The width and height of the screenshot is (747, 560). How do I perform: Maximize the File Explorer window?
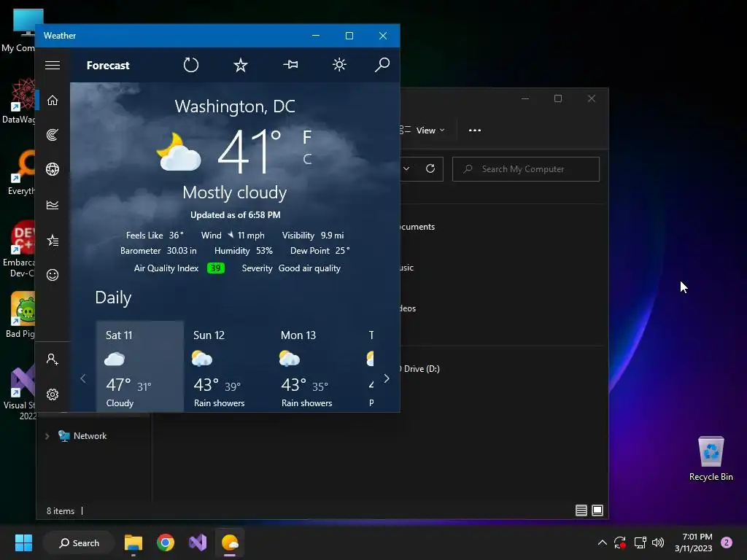click(558, 98)
